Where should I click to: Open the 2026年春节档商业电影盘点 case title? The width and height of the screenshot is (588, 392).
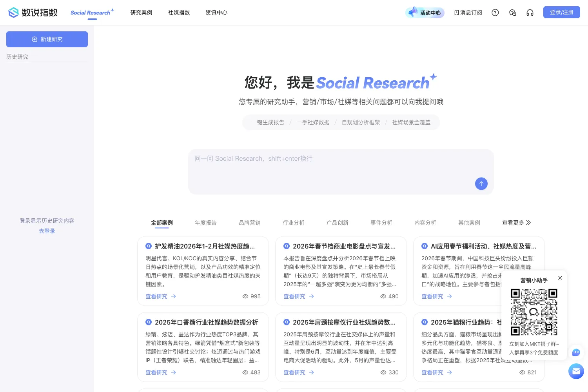344,246
